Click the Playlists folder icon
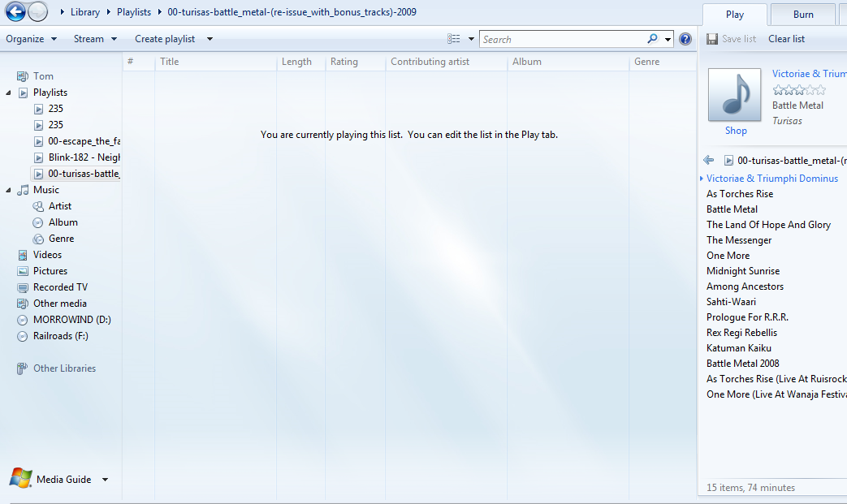Viewport: 847px width, 504px height. tap(24, 93)
